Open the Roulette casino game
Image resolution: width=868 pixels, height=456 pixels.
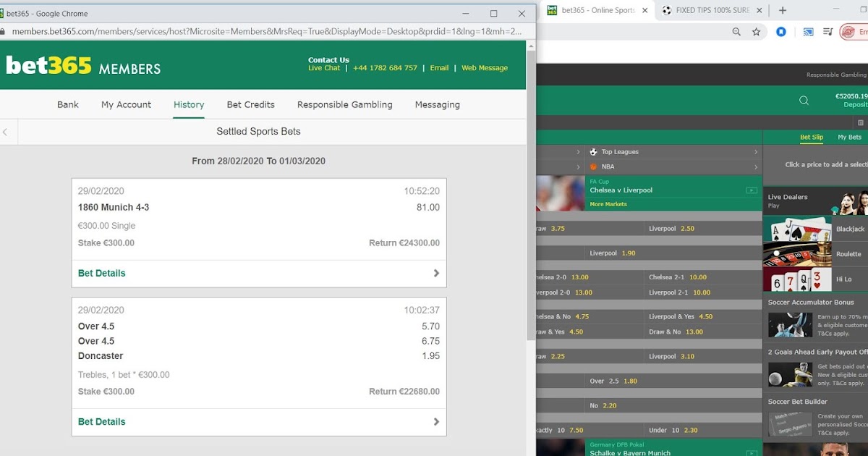pyautogui.click(x=816, y=254)
